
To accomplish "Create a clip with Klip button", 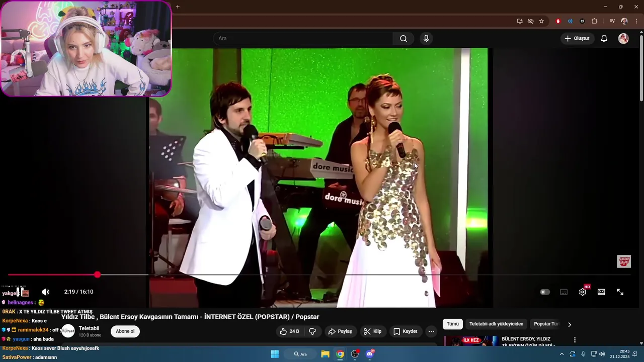I will [373, 331].
